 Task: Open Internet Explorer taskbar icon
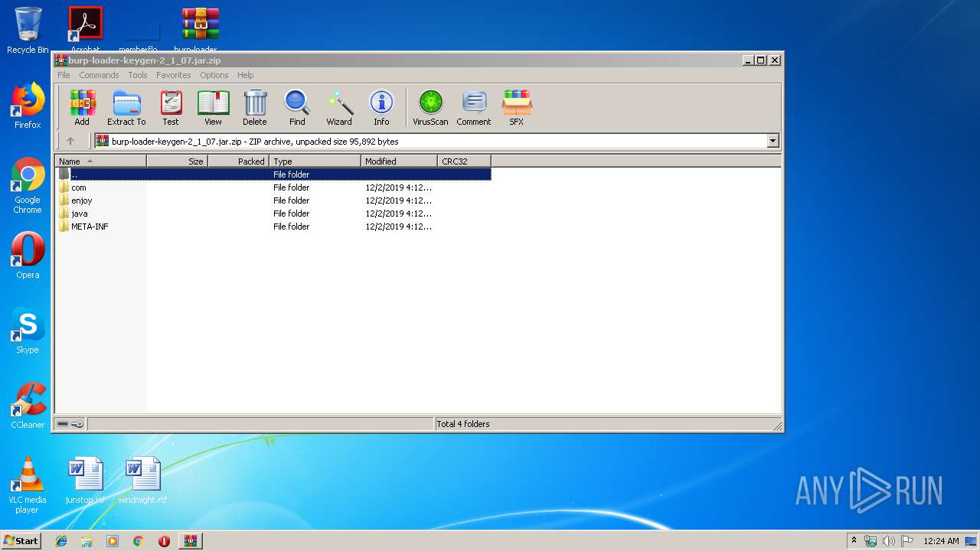tap(61, 541)
